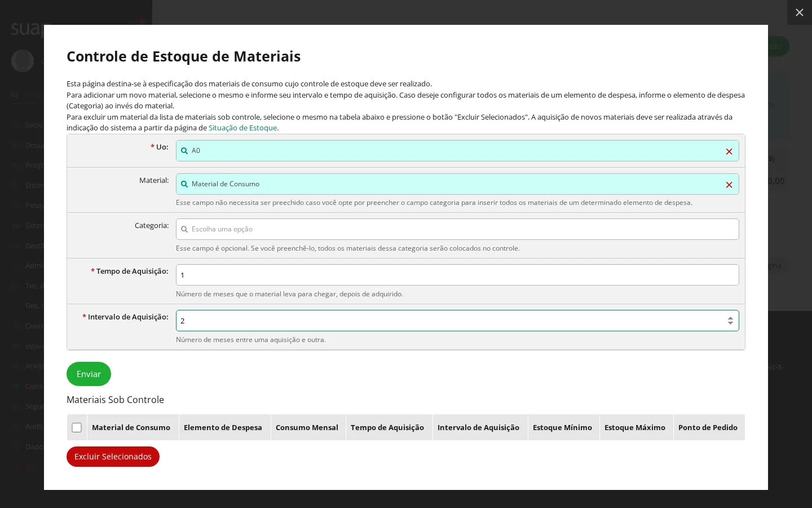Clear the Uo field with red X

click(x=729, y=151)
